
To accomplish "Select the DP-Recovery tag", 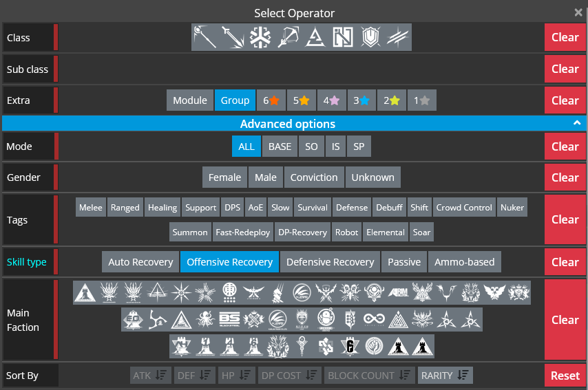I will (x=303, y=232).
